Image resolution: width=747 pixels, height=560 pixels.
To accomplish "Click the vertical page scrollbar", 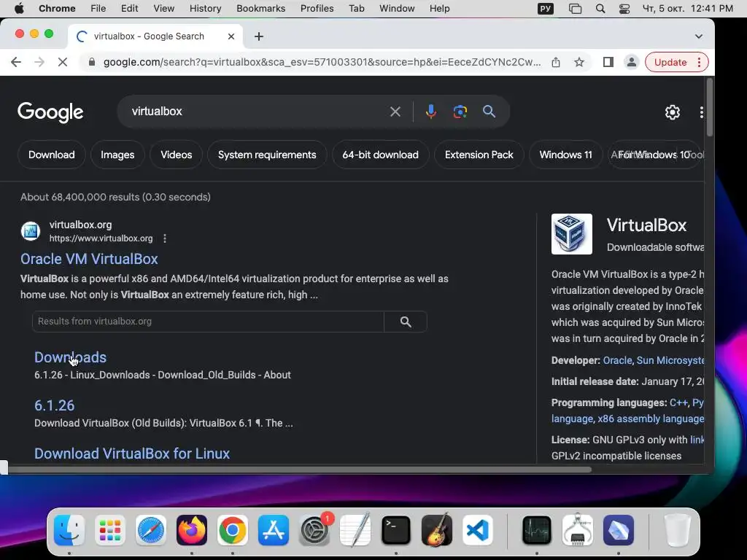I will (709, 107).
